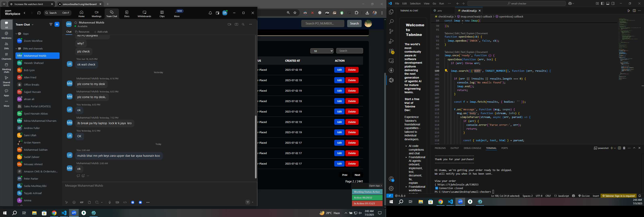Open VS Code Explorer view
Viewport: 644px width, 217px height.
[391, 12]
